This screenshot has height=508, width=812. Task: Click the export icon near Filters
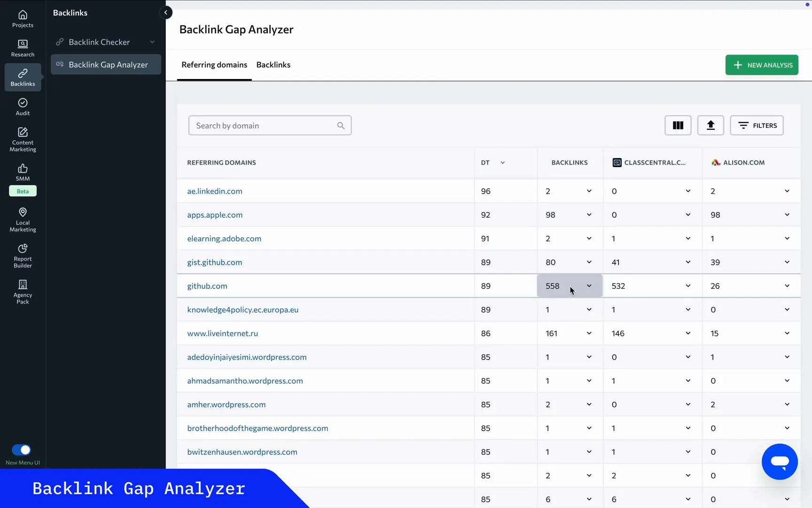(710, 125)
